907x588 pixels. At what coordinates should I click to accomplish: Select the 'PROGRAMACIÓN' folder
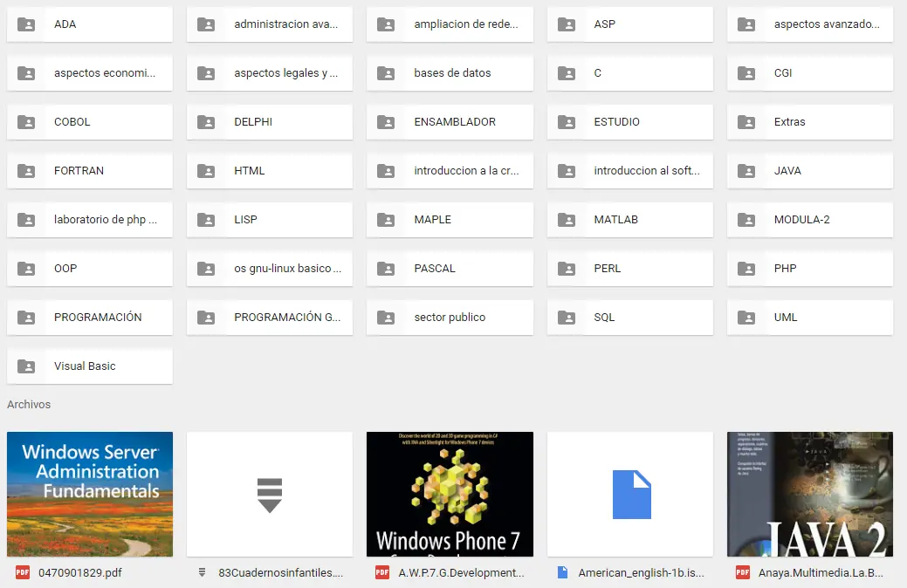[90, 318]
